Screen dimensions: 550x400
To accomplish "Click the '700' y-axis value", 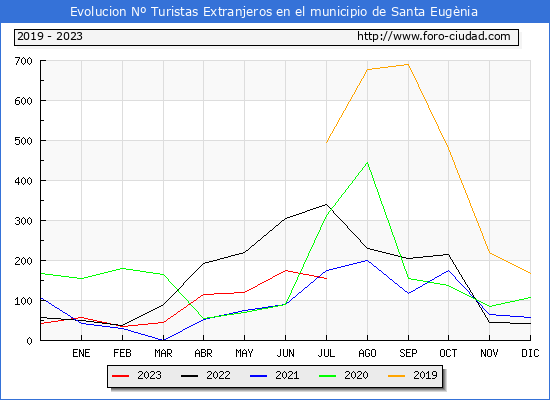I will (x=24, y=61).
